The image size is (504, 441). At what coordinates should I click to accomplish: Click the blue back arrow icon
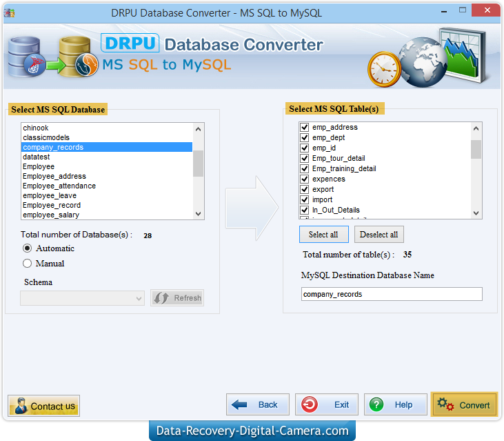point(239,404)
